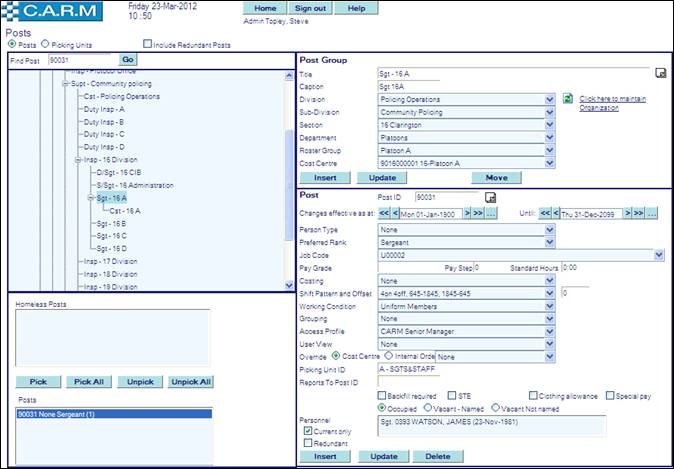The image size is (674, 469).
Task: Collapse the Insp - 16 Division tree node
Action: [77, 160]
